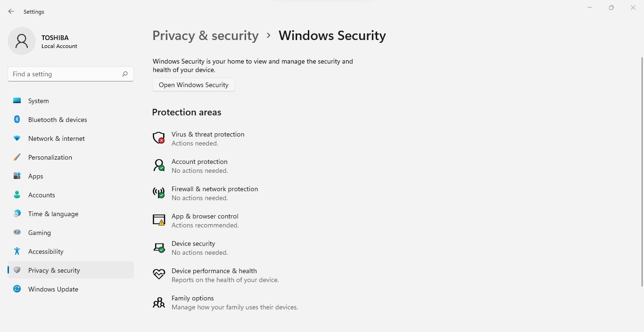This screenshot has height=332, width=644.
Task: Open the Personalization section
Action: click(50, 157)
